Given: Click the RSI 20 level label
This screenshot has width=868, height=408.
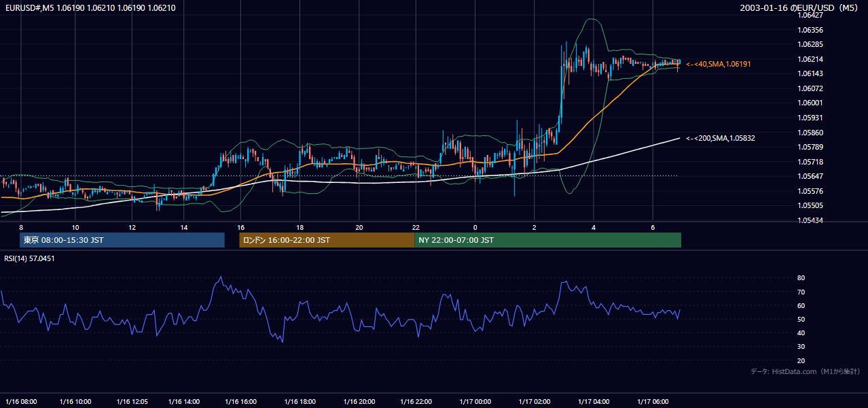Looking at the screenshot, I should pyautogui.click(x=801, y=360).
